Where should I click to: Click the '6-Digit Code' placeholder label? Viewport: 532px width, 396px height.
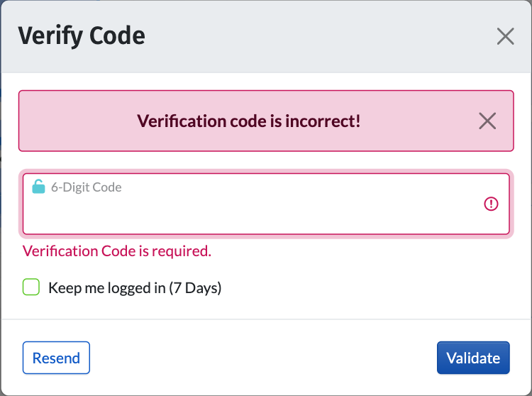point(86,188)
